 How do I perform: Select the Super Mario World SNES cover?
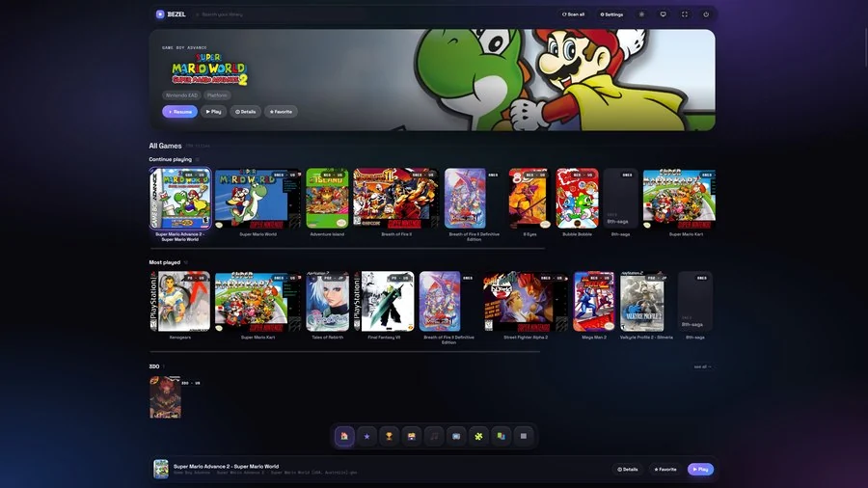[258, 199]
